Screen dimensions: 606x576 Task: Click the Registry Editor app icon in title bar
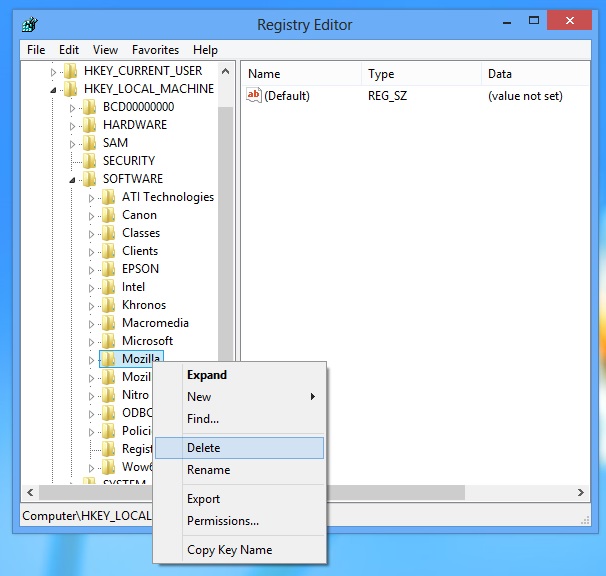pos(30,24)
